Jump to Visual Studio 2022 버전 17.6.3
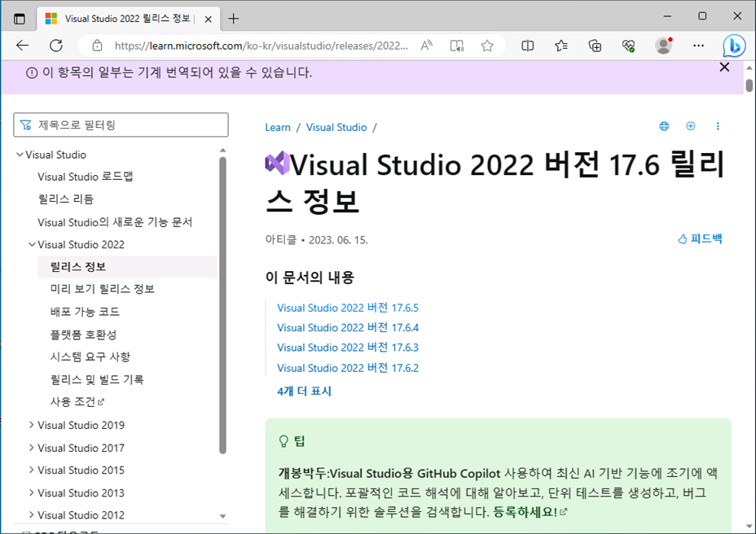Screen dimensions: 756x534 348,348
